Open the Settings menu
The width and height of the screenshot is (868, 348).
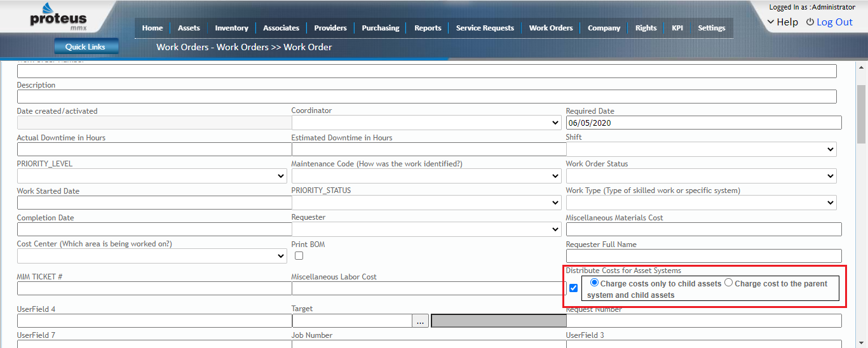click(x=712, y=28)
